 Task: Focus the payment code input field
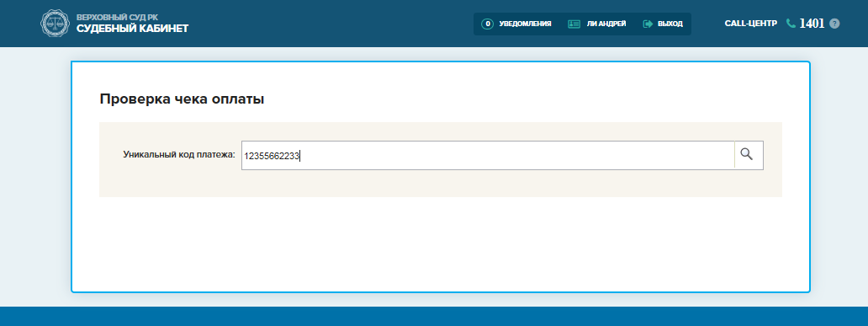pos(488,155)
